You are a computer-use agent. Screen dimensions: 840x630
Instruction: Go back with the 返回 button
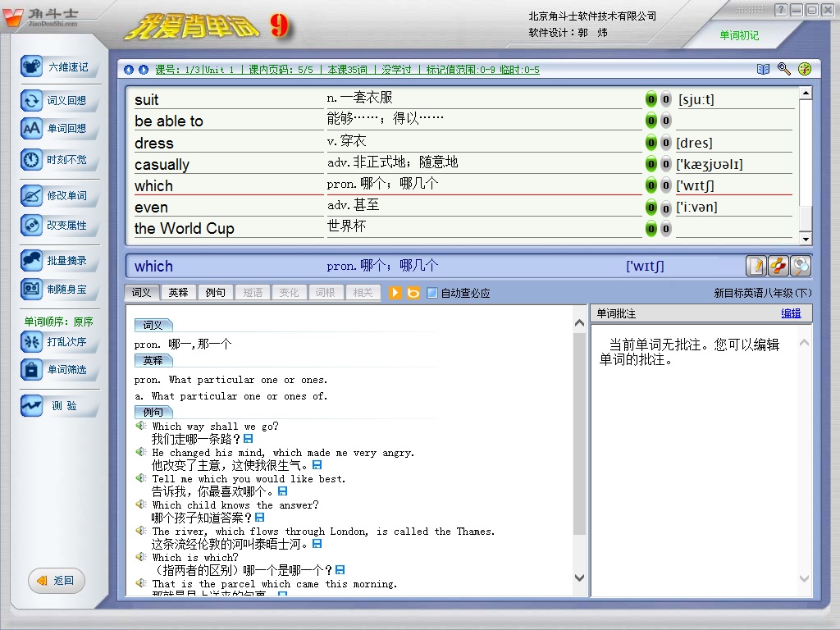coord(57,581)
